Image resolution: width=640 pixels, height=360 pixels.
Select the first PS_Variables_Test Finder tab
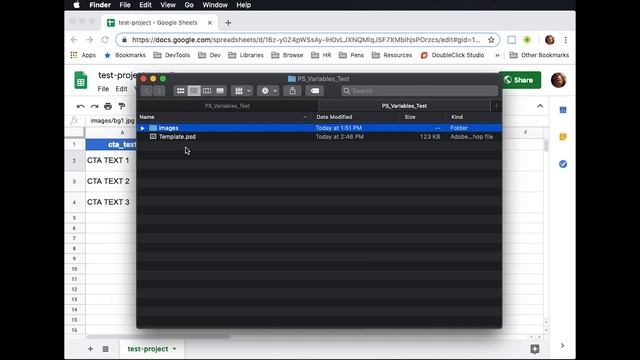(227, 106)
